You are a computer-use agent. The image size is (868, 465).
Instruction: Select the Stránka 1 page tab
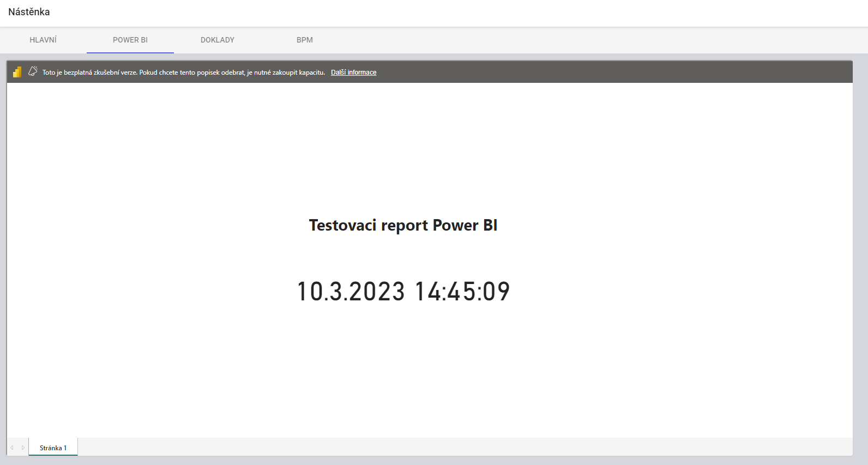click(53, 448)
